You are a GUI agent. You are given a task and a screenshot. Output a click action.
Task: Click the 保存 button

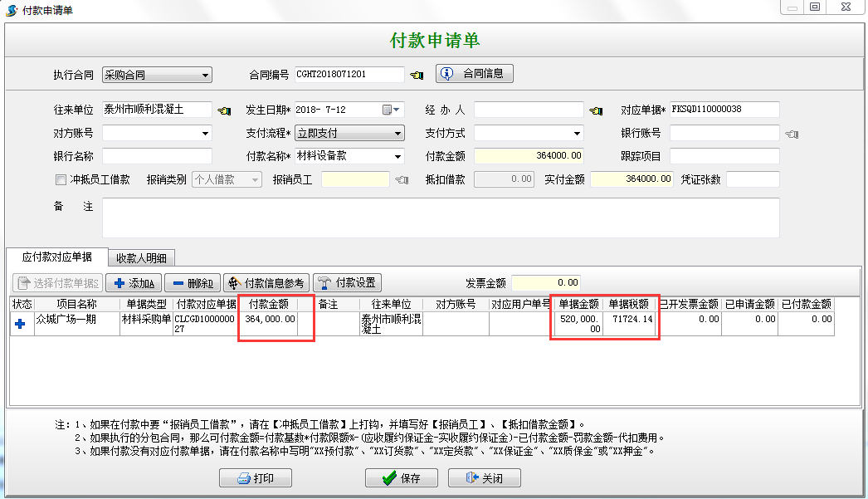(402, 478)
